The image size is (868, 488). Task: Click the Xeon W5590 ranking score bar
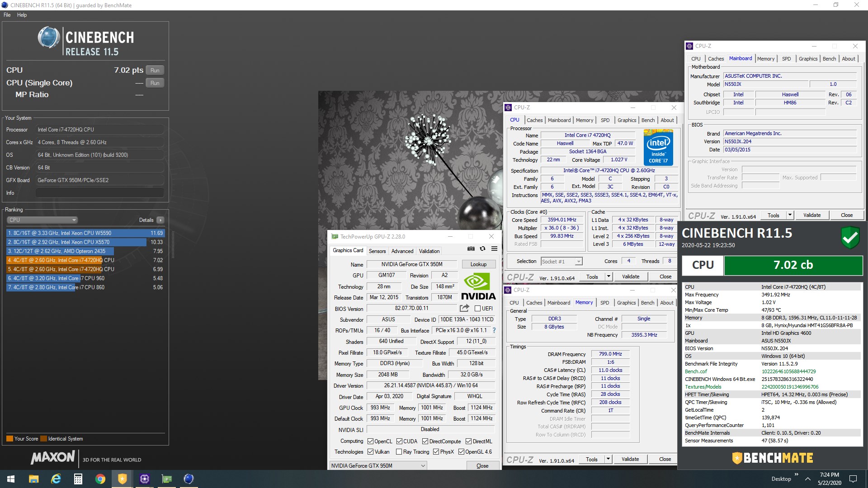pos(85,233)
